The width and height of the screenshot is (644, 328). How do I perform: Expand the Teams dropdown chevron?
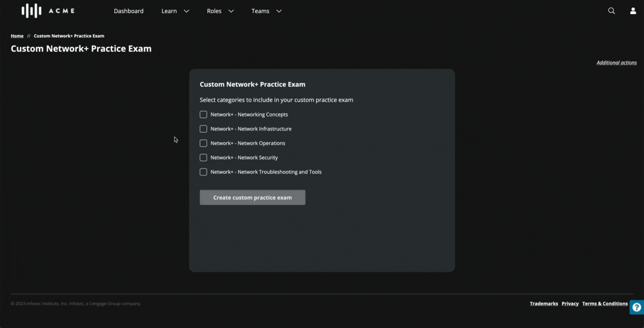pyautogui.click(x=279, y=11)
